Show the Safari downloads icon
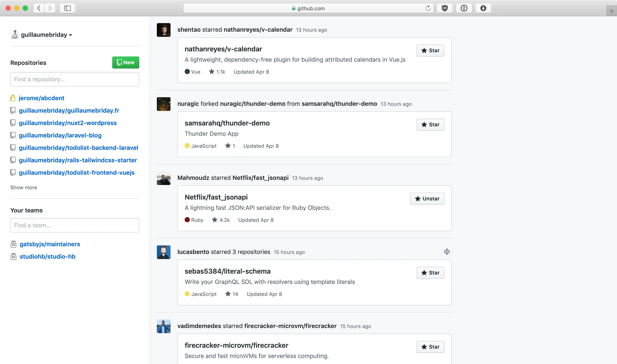617x364 pixels. [x=483, y=8]
